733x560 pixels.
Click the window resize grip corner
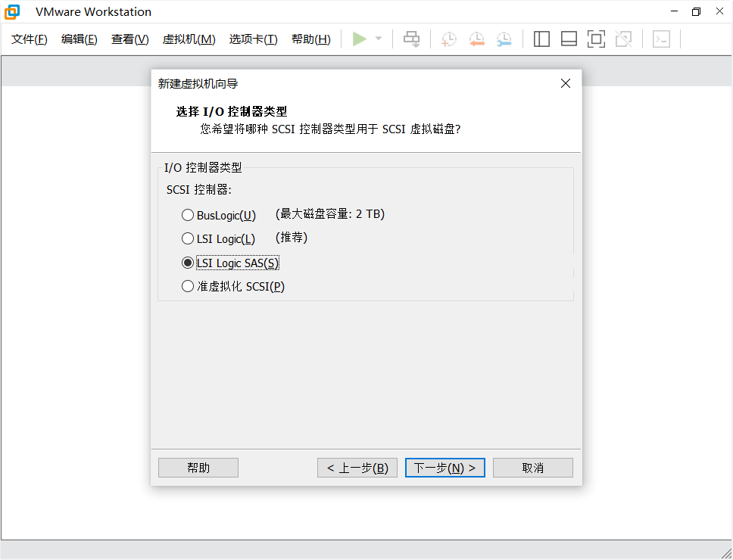coord(726,553)
